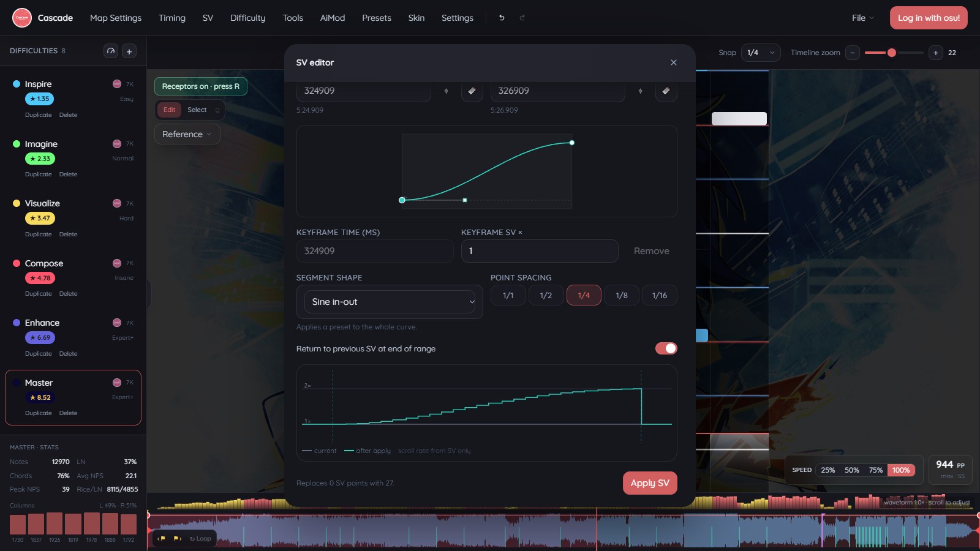
Task: Adjust start time spinner arrows
Action: tap(446, 91)
